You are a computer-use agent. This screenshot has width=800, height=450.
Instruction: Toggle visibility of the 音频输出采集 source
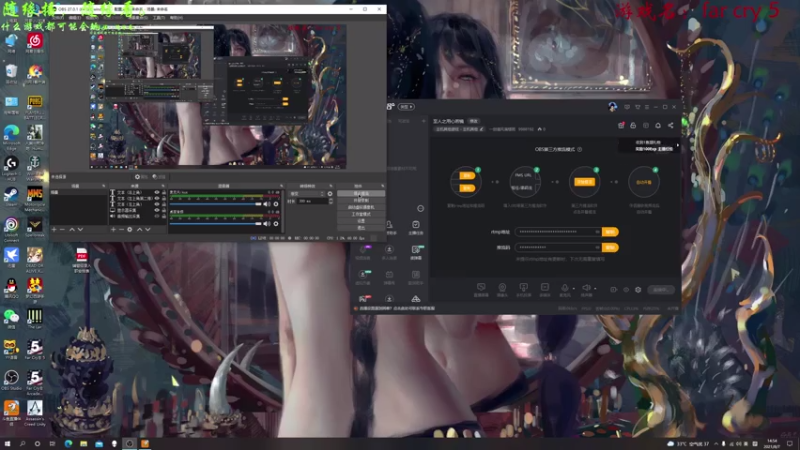click(x=157, y=216)
